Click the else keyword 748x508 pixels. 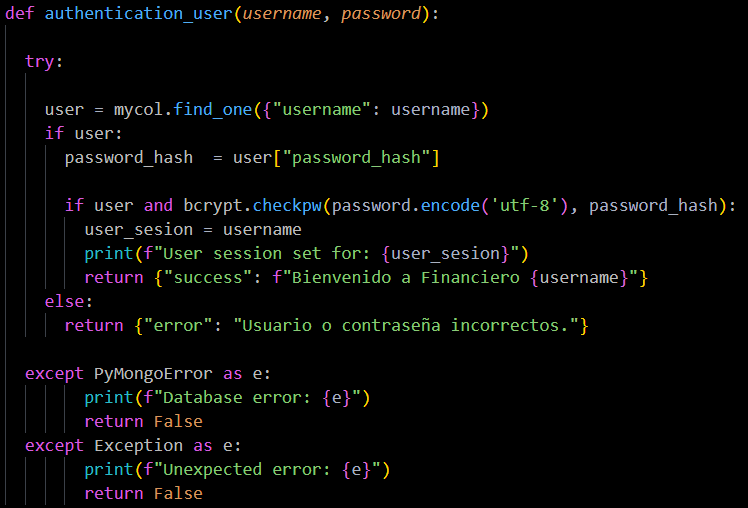[x=64, y=301]
